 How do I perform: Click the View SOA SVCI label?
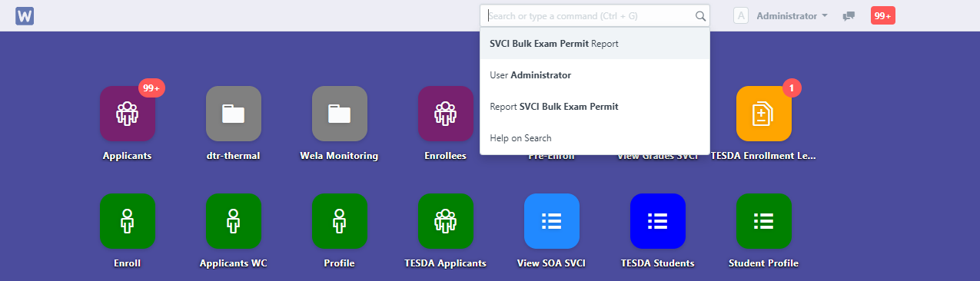tap(552, 263)
